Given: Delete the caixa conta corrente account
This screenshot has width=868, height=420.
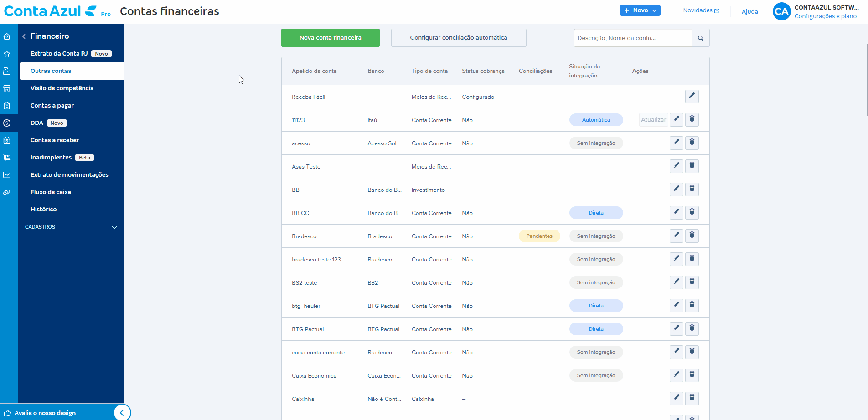Looking at the screenshot, I should click(x=692, y=352).
